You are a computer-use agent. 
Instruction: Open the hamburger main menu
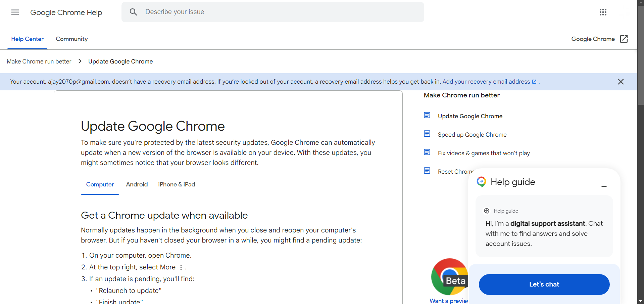click(15, 12)
